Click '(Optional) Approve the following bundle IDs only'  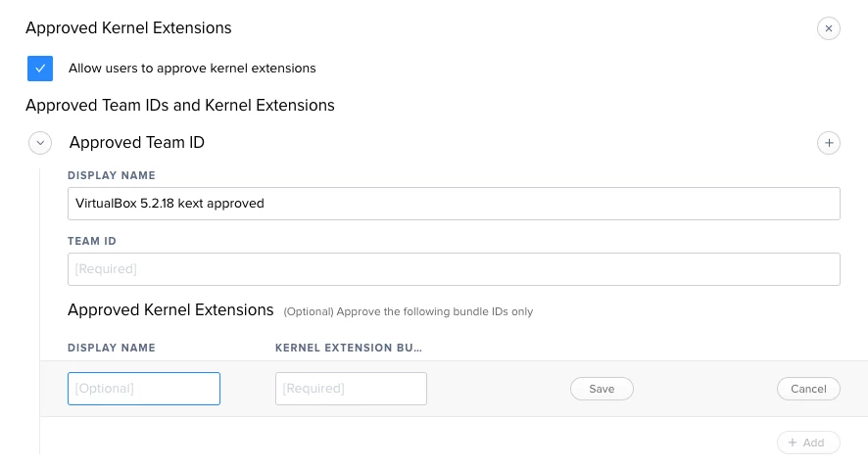408,311
